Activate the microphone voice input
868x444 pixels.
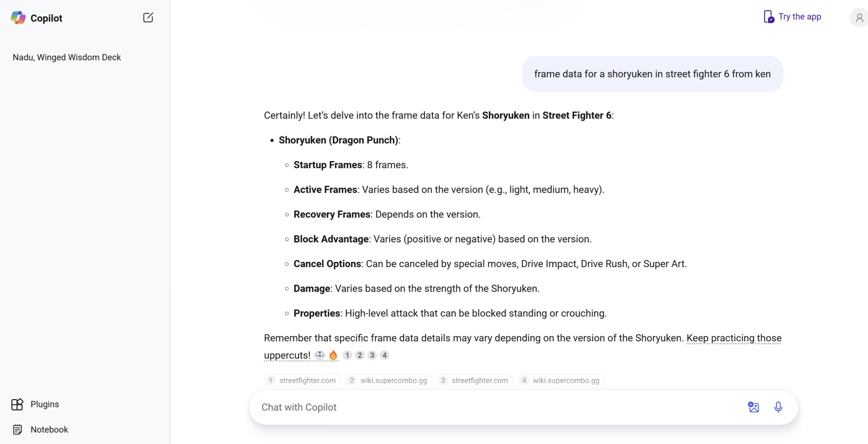778,407
